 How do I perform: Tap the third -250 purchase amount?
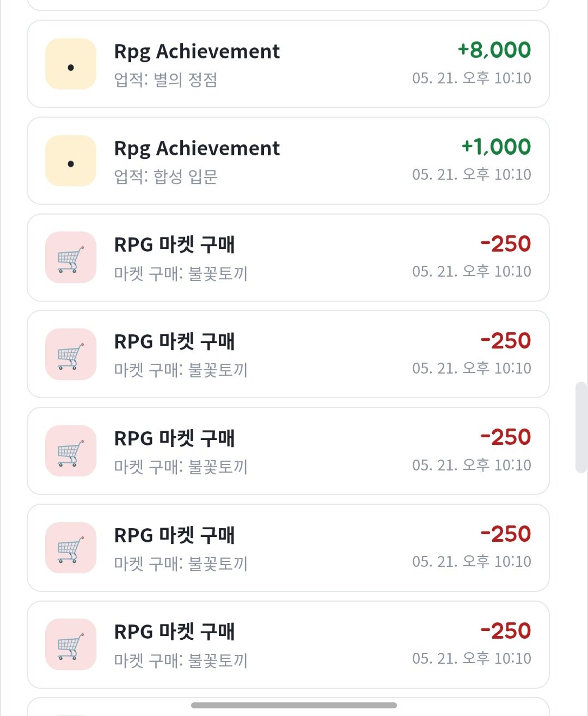(506, 437)
